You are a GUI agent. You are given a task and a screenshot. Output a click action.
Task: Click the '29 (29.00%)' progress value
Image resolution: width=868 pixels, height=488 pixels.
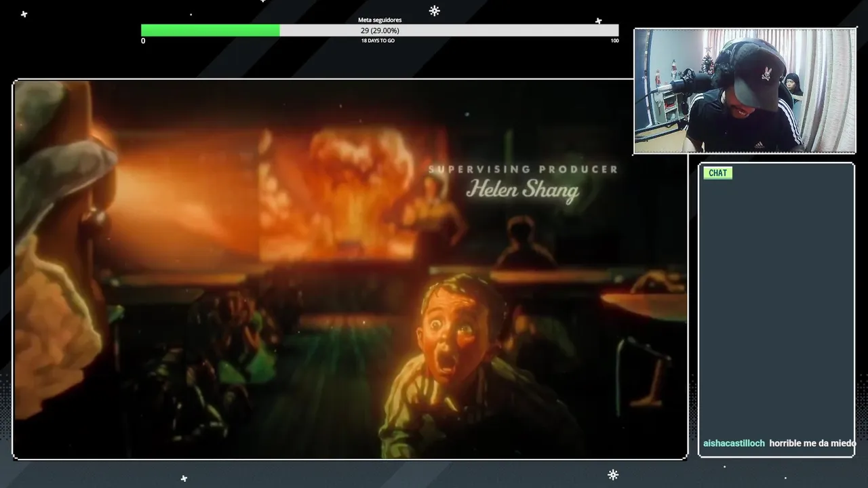point(380,30)
